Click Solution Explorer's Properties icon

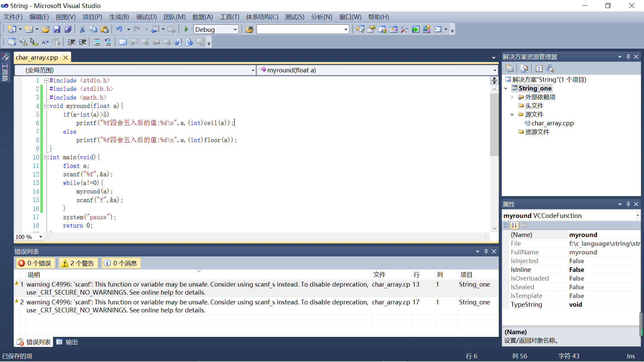tap(510, 69)
